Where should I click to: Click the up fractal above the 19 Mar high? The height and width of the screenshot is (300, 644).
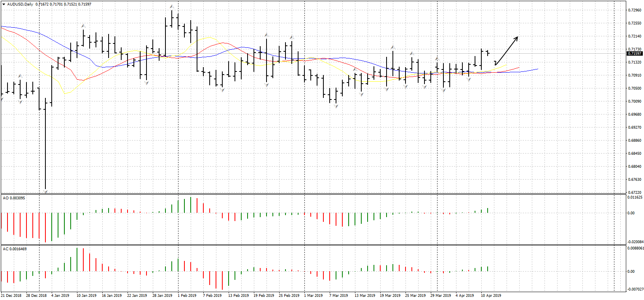[393, 47]
